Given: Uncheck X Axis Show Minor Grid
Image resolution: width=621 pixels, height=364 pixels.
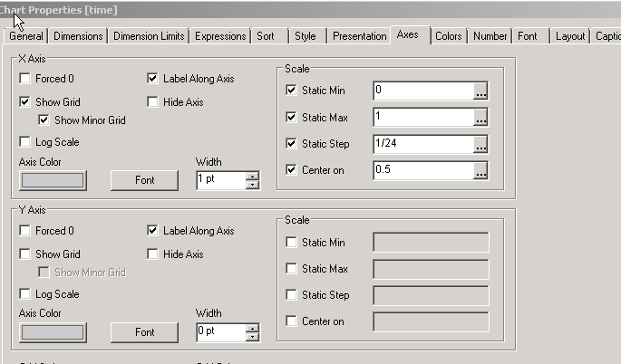Looking at the screenshot, I should pos(43,120).
